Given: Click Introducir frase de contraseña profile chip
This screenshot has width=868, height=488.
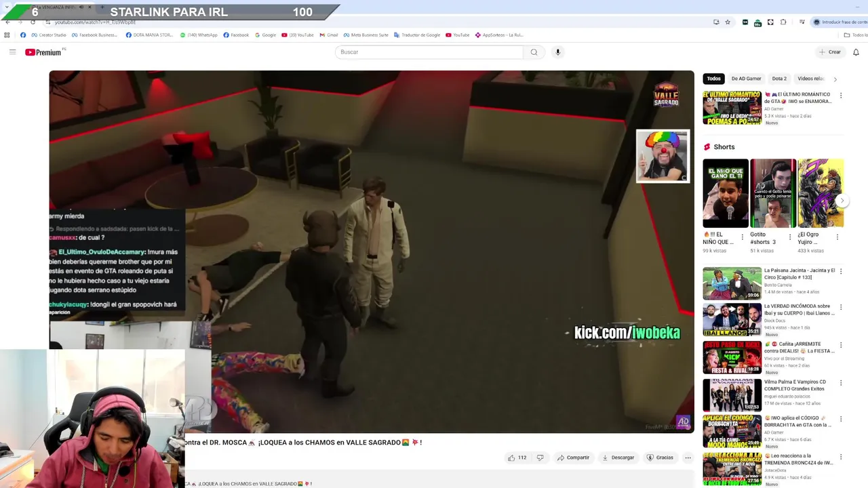Looking at the screenshot, I should point(838,22).
